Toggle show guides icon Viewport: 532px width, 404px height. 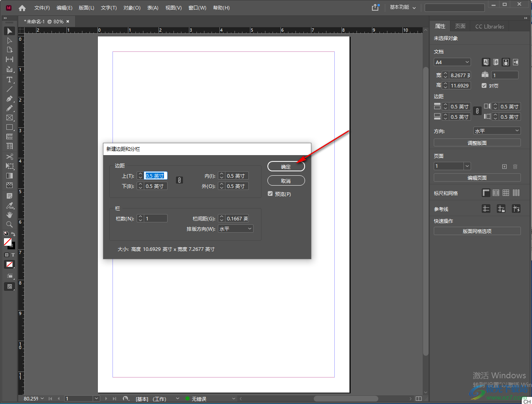pyautogui.click(x=486, y=209)
